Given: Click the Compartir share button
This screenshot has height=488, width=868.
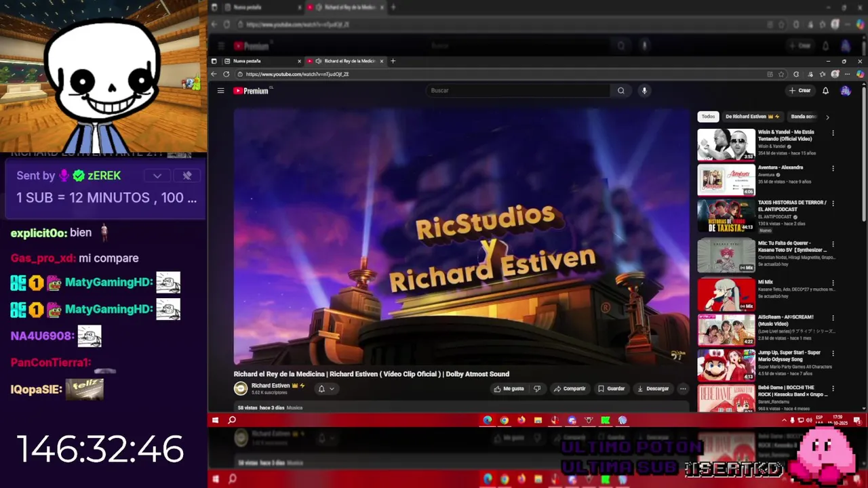Looking at the screenshot, I should (x=570, y=388).
